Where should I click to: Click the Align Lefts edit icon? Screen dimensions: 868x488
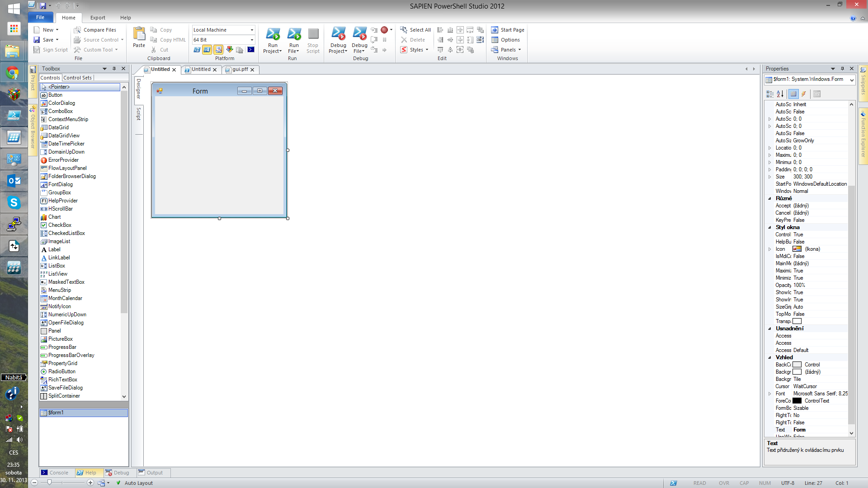click(x=440, y=30)
